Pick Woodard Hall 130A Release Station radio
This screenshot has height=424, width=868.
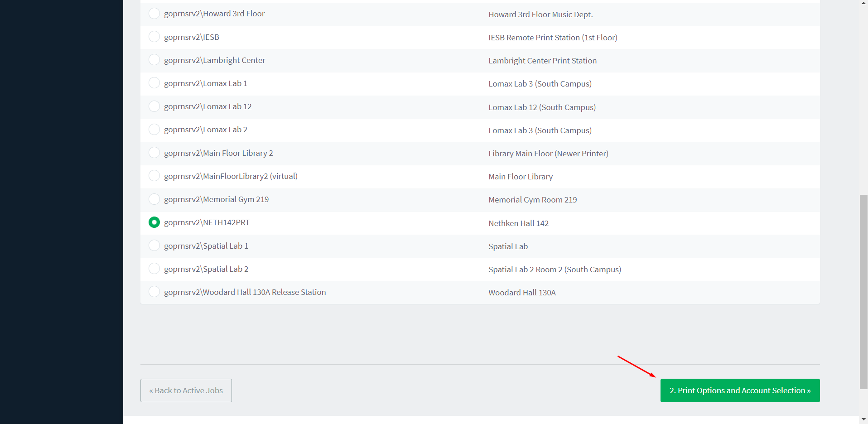coord(154,292)
